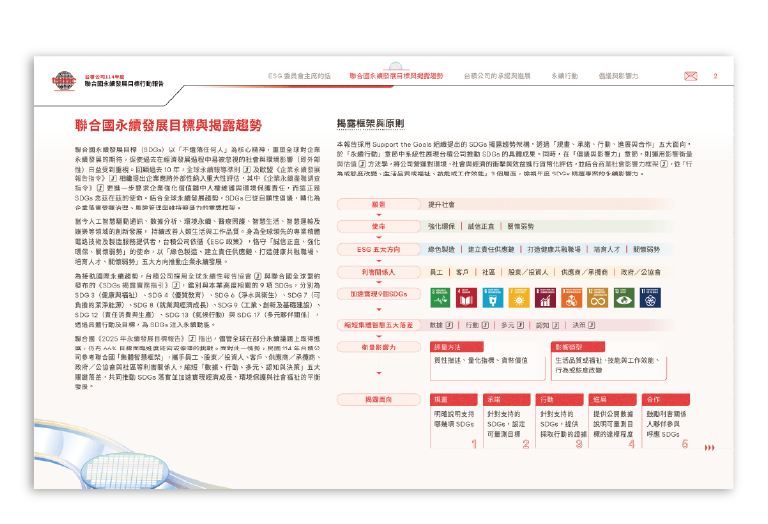Click the heading 聯合國永續發展目標與揭露趨勢

(168, 125)
